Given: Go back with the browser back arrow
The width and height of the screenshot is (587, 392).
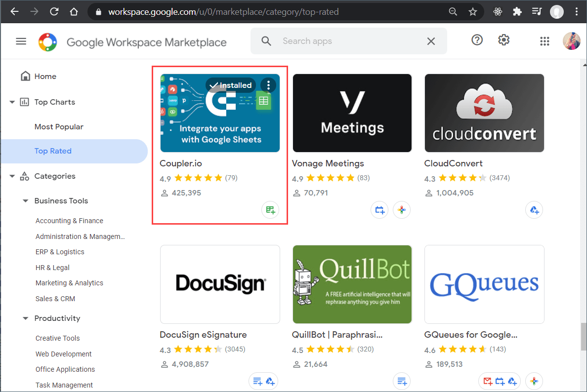Looking at the screenshot, I should pyautogui.click(x=15, y=11).
